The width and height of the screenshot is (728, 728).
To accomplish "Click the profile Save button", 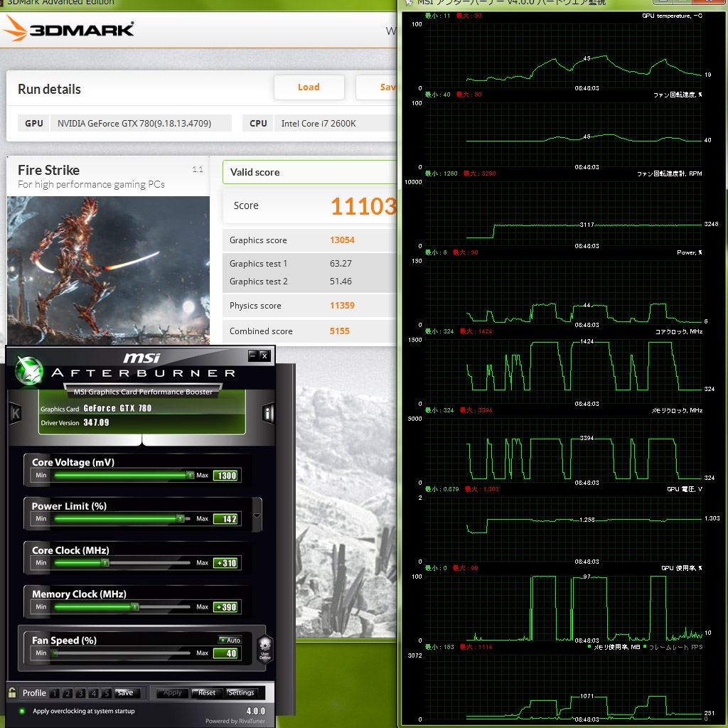I will [127, 692].
